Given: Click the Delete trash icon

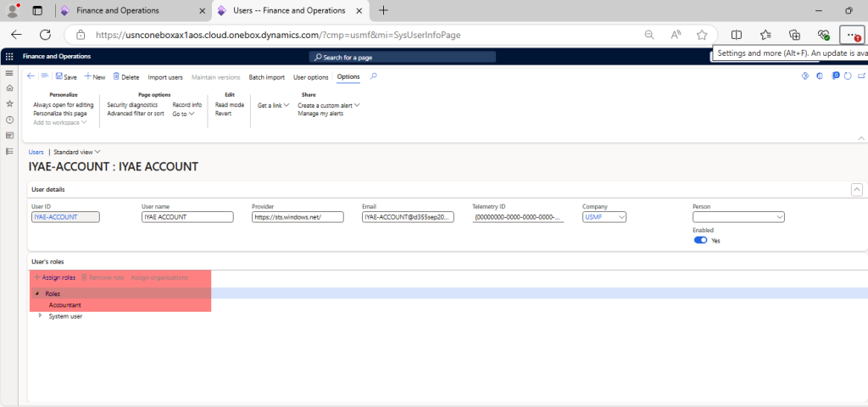Looking at the screenshot, I should coord(117,76).
